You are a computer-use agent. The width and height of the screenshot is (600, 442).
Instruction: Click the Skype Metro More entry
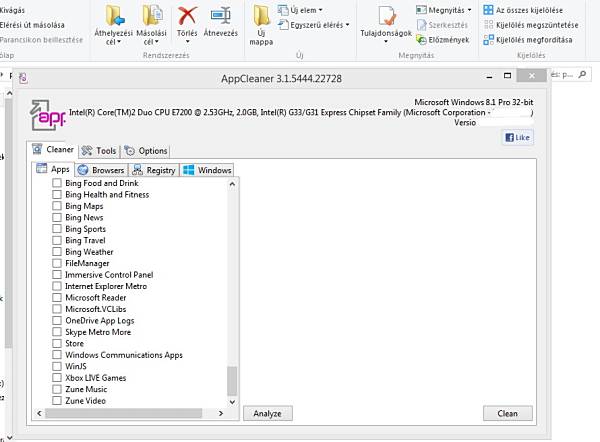(x=98, y=332)
